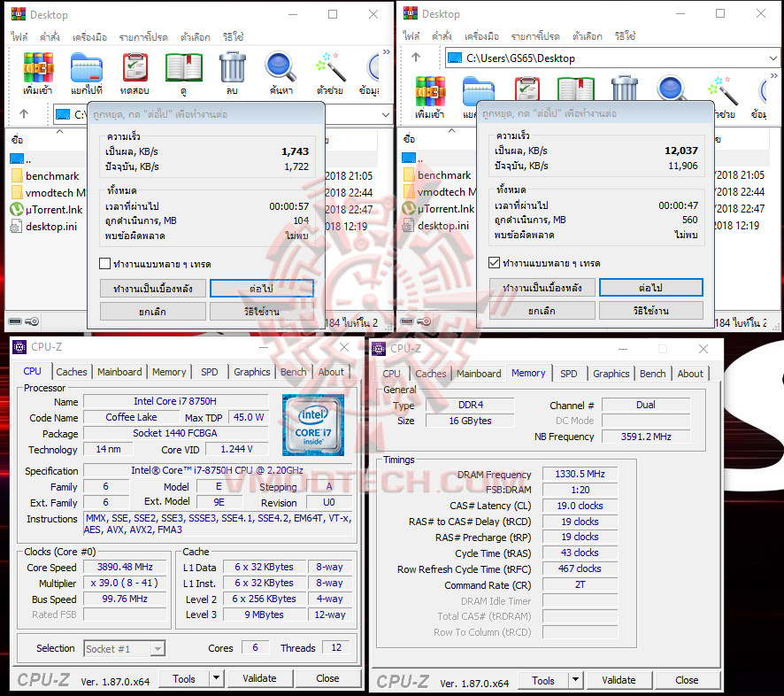The image size is (784, 696).
Task: Switch to Bench tab in left CPU-Z
Action: click(x=294, y=372)
